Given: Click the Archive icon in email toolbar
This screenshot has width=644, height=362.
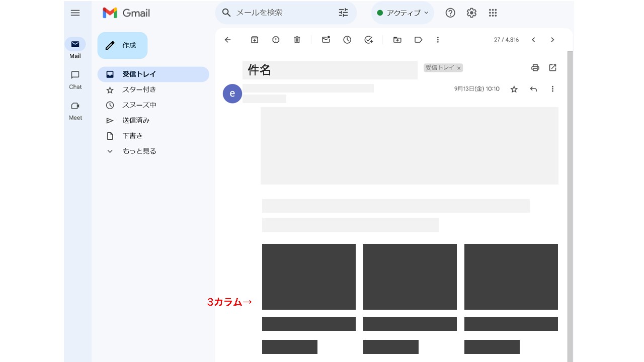Looking at the screenshot, I should point(255,40).
